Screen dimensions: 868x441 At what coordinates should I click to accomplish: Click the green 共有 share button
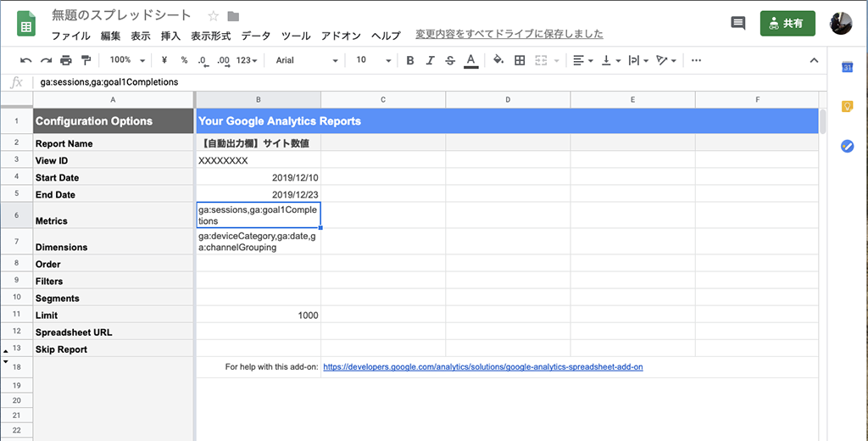[x=787, y=23]
